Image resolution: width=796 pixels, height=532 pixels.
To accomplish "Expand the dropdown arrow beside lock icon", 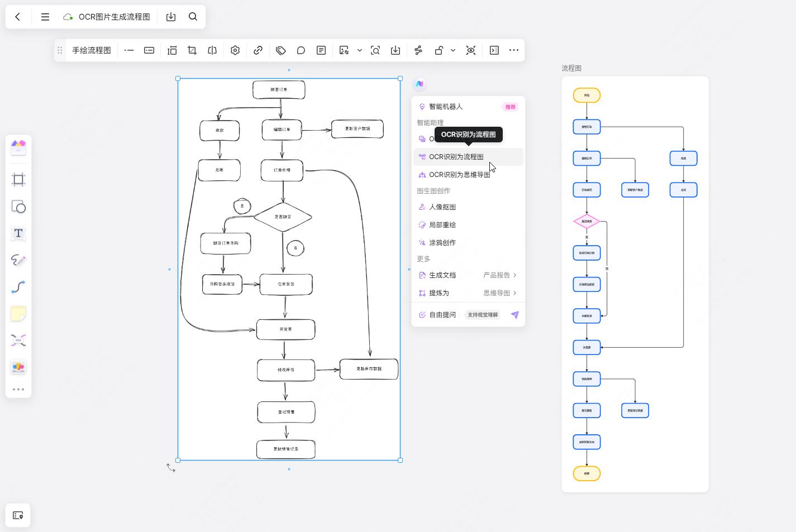I will pos(453,50).
